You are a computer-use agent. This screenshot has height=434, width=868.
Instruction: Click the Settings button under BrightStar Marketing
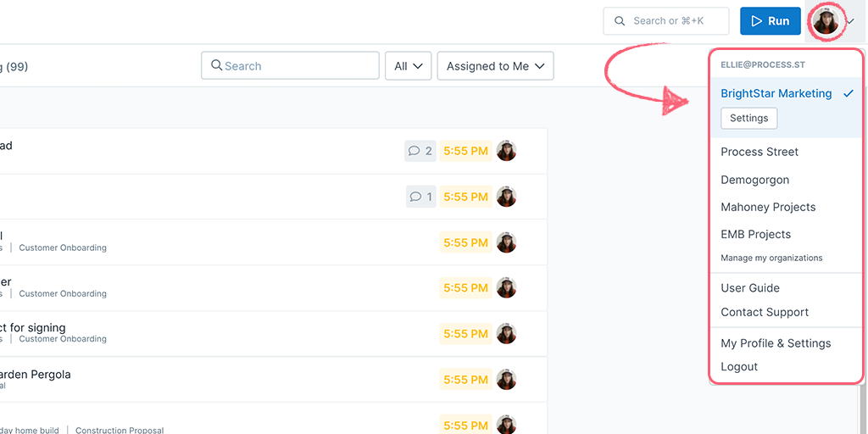click(749, 118)
